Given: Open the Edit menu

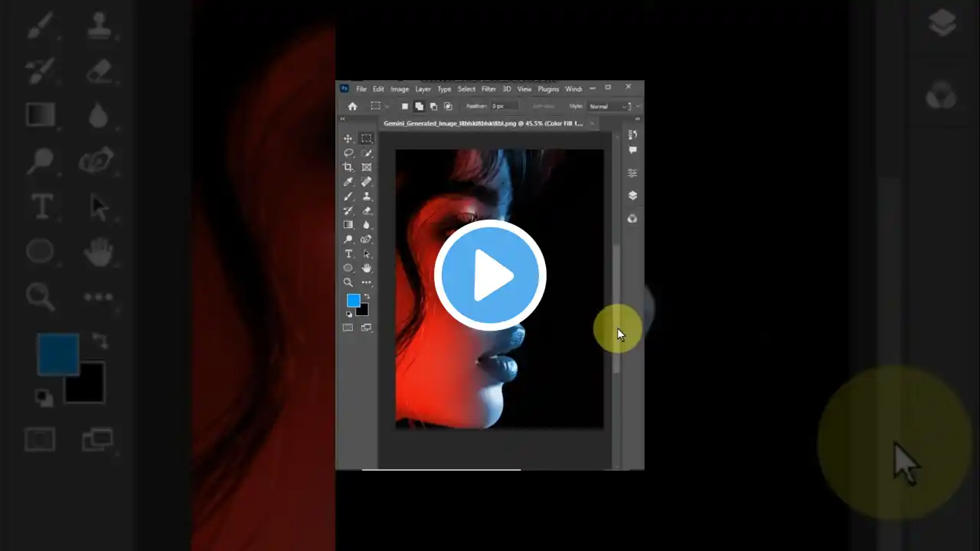Looking at the screenshot, I should pos(378,90).
